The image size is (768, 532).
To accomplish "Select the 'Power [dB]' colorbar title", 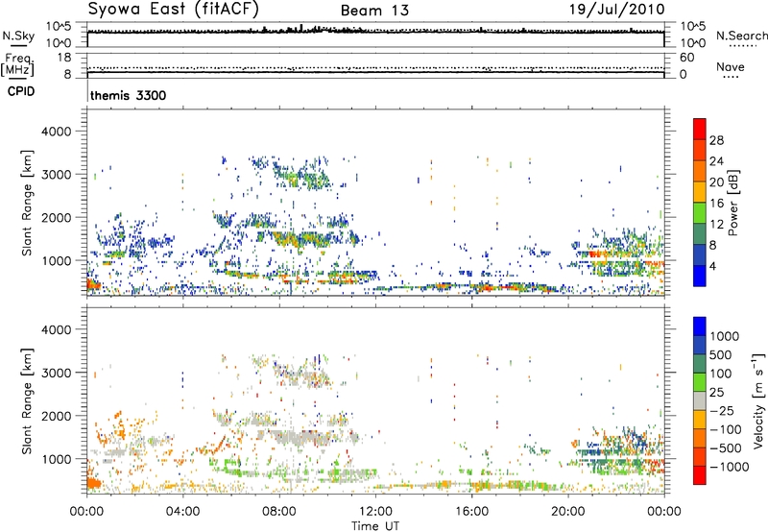I will click(733, 203).
